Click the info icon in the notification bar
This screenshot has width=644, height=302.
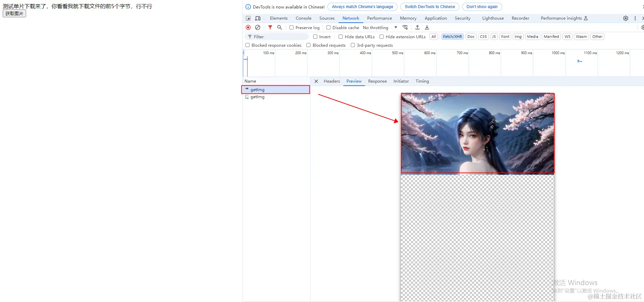click(x=248, y=7)
